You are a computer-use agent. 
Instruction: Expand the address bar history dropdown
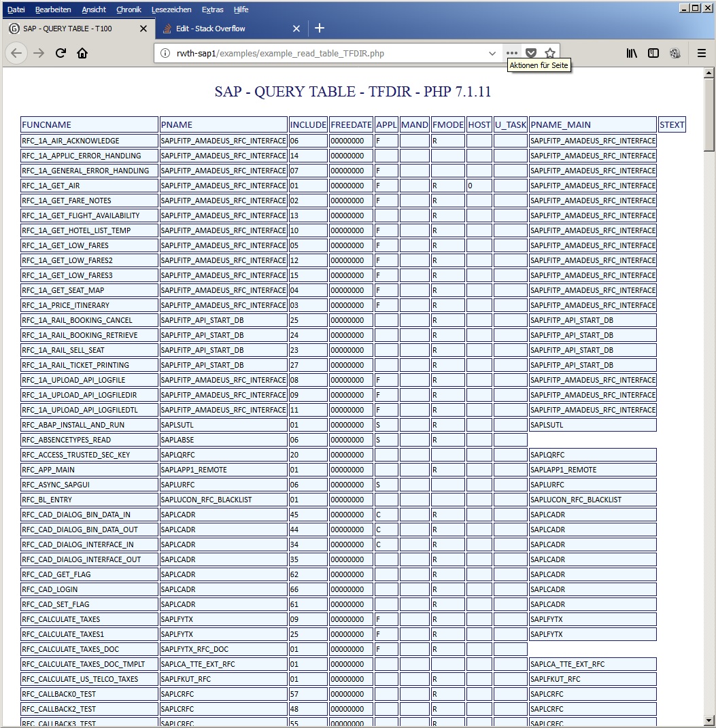tap(492, 54)
